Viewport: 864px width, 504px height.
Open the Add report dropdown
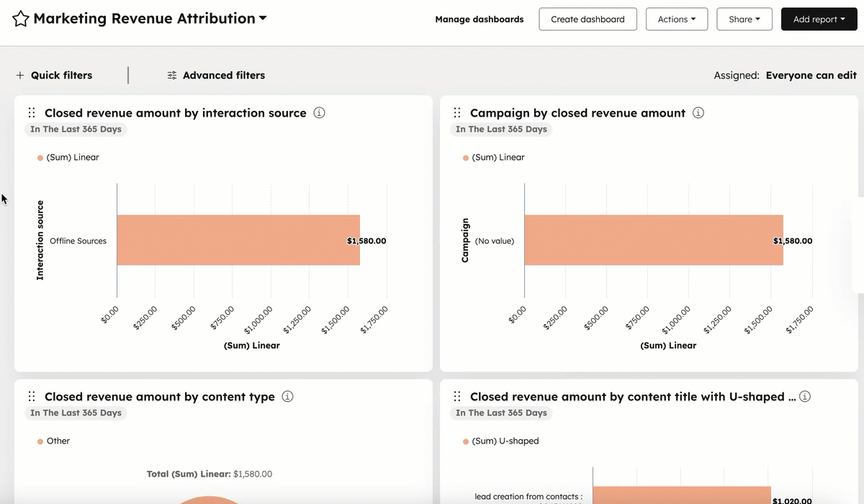click(819, 19)
